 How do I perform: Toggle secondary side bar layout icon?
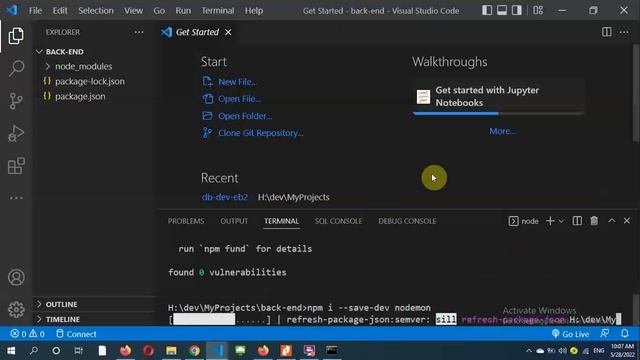(x=516, y=10)
